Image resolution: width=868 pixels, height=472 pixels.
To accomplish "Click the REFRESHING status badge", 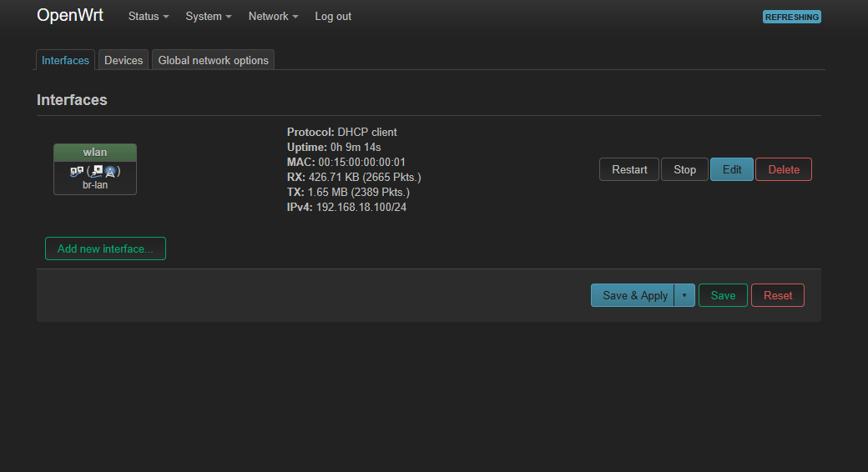I will tap(791, 18).
